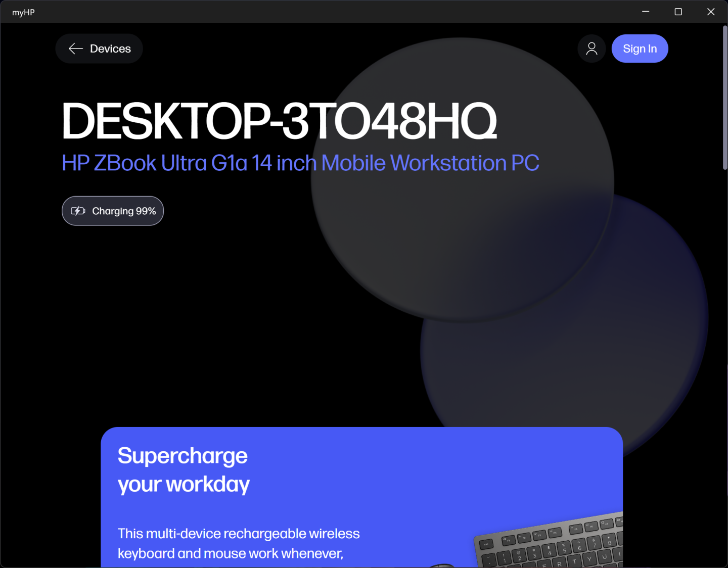Screen dimensions: 728x568
Task: Open the user profile icon
Action: tap(591, 49)
